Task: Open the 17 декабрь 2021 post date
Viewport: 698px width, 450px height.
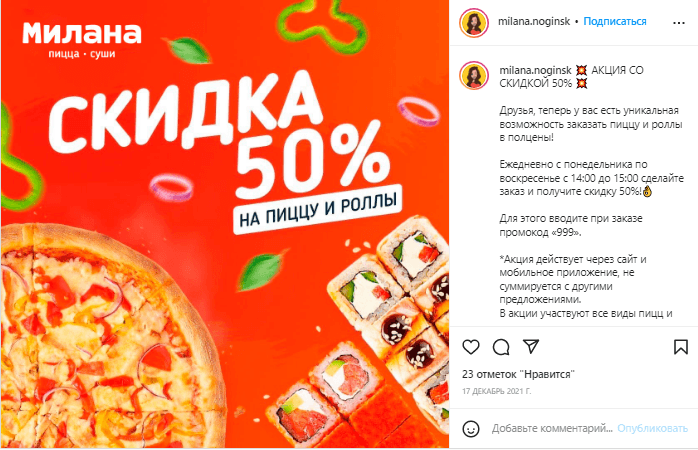Action: pos(496,392)
